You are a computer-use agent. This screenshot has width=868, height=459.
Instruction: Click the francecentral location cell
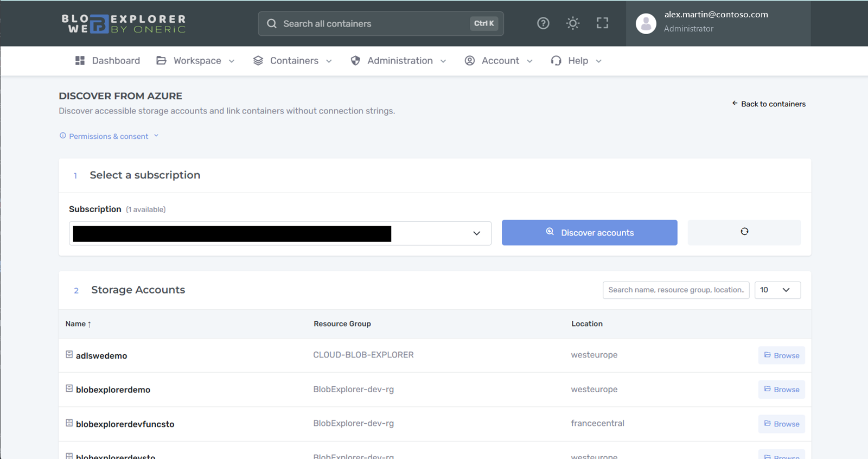pyautogui.click(x=597, y=423)
